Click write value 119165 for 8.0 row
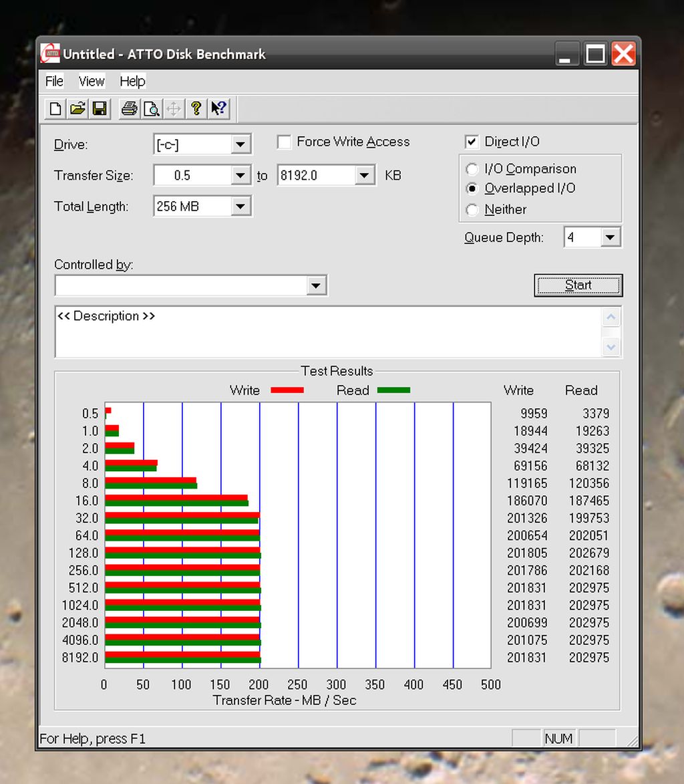The height and width of the screenshot is (784, 684). [527, 483]
